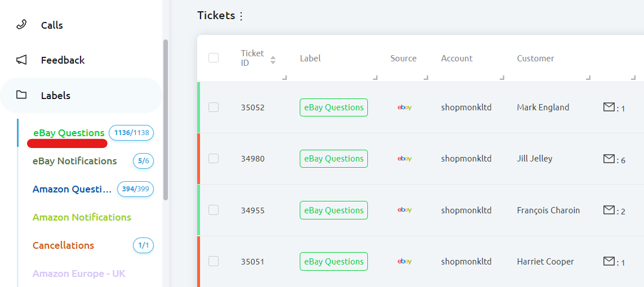The image size is (644, 287).
Task: Click the eBay Questions tag on ticket 34955
Action: click(x=334, y=210)
